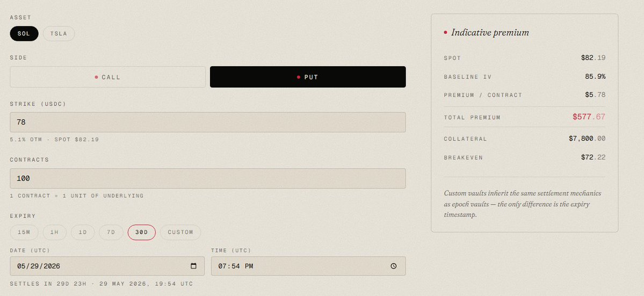The width and height of the screenshot is (644, 296).
Task: Click the ASSET section label
Action: coord(20,18)
